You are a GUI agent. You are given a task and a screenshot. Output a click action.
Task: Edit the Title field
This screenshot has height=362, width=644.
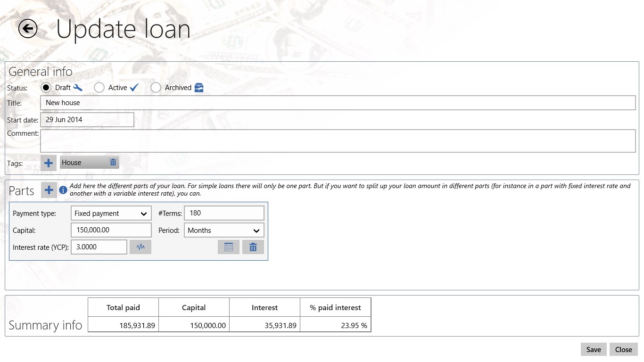coord(338,103)
